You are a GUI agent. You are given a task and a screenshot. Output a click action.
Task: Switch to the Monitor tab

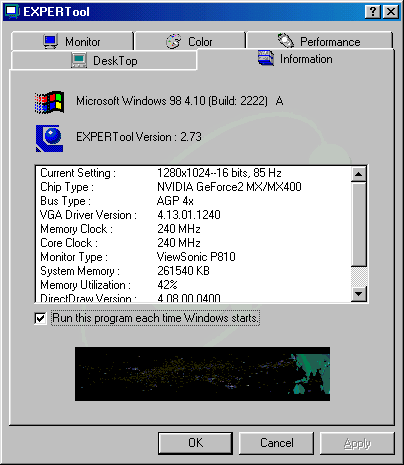[x=72, y=41]
